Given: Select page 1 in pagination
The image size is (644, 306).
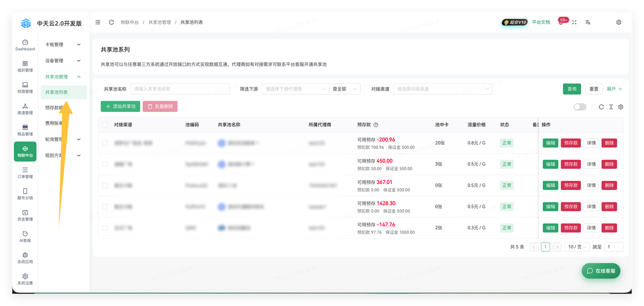Looking at the screenshot, I should [545, 247].
